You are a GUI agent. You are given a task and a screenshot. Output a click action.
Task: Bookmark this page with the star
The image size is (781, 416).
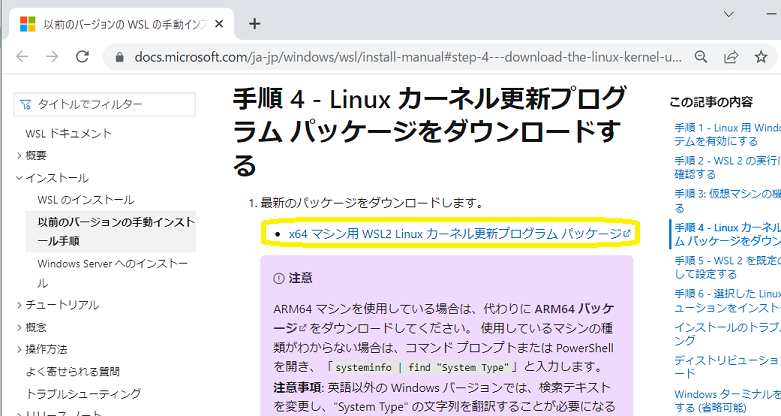pyautogui.click(x=761, y=57)
